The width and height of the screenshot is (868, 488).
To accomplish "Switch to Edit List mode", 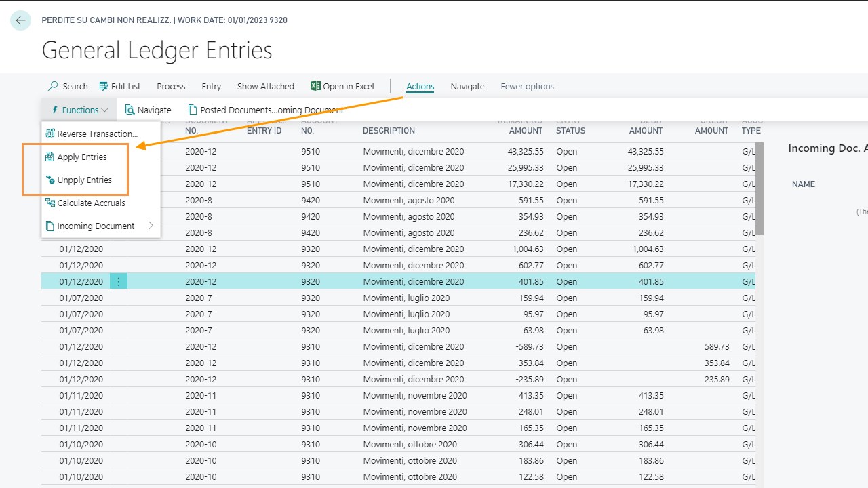I will [120, 86].
